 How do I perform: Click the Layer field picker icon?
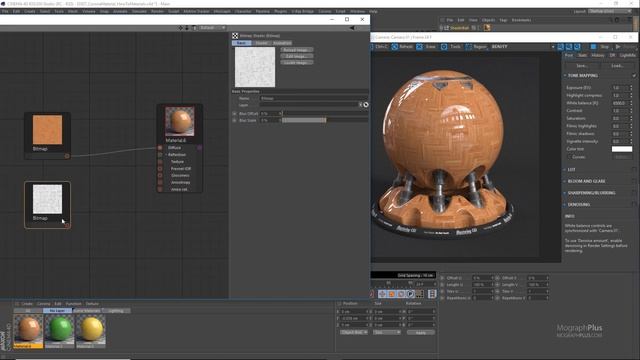click(366, 105)
